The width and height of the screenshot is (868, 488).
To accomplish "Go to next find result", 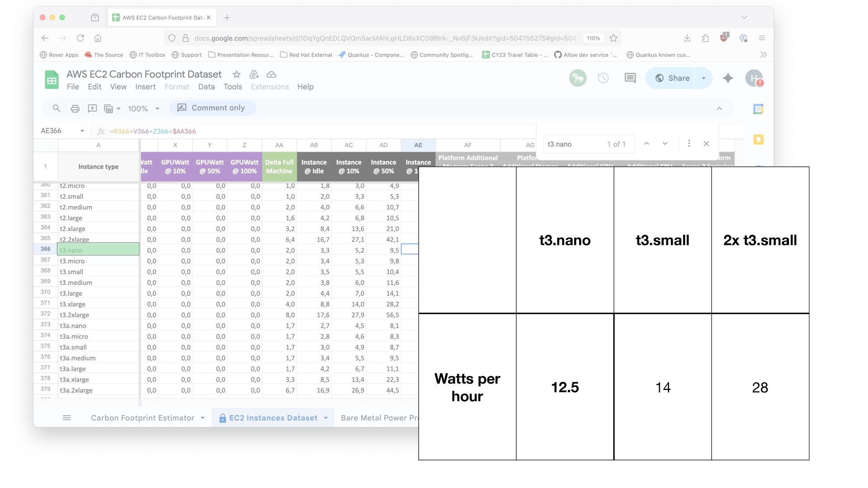I will point(665,144).
